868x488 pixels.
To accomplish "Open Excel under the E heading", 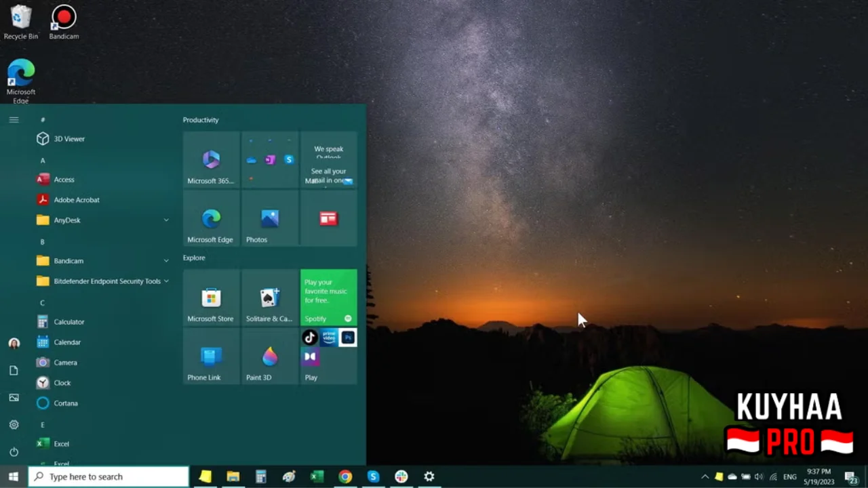I will 102,444.
